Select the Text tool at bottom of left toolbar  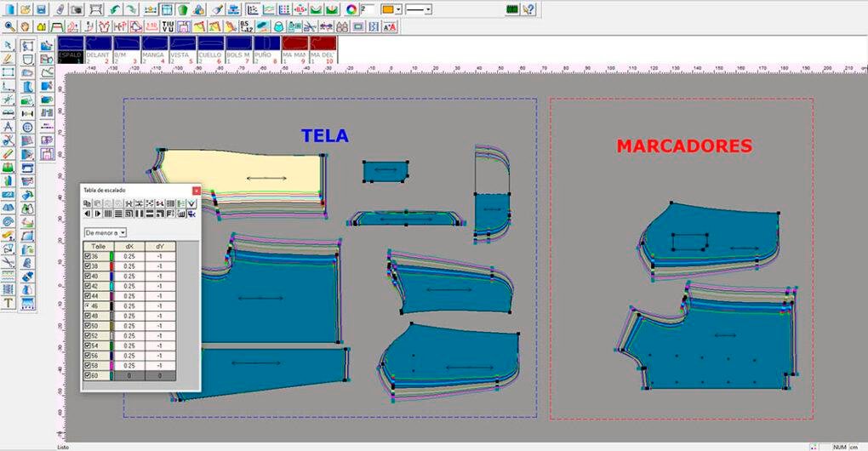(9, 303)
